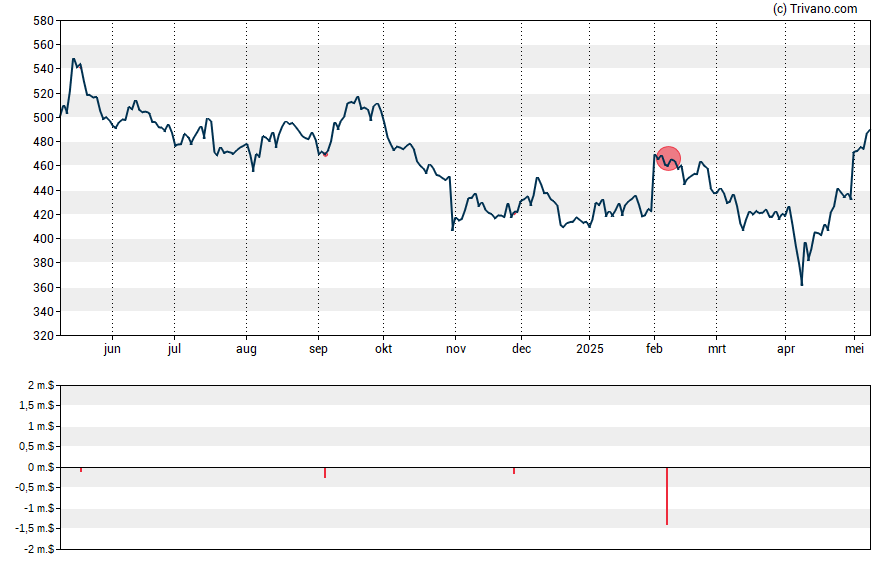The height and width of the screenshot is (565, 888).
Task: Click the 340 price axis label
Action: point(44,311)
